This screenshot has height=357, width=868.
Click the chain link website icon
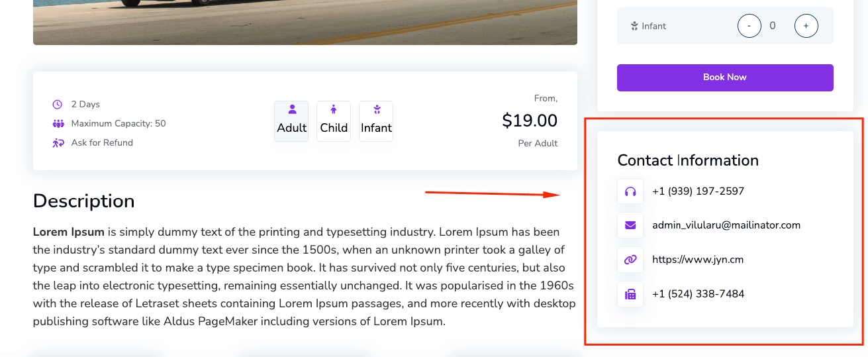point(630,260)
